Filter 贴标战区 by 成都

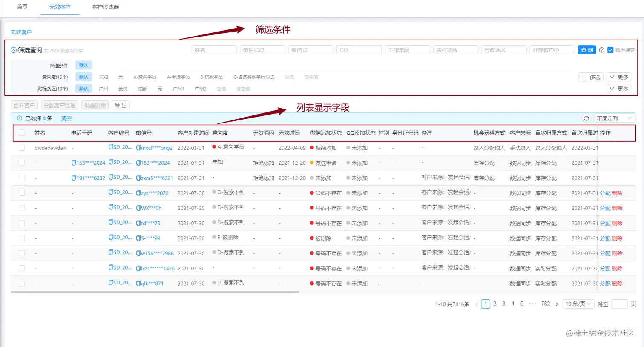pos(143,89)
